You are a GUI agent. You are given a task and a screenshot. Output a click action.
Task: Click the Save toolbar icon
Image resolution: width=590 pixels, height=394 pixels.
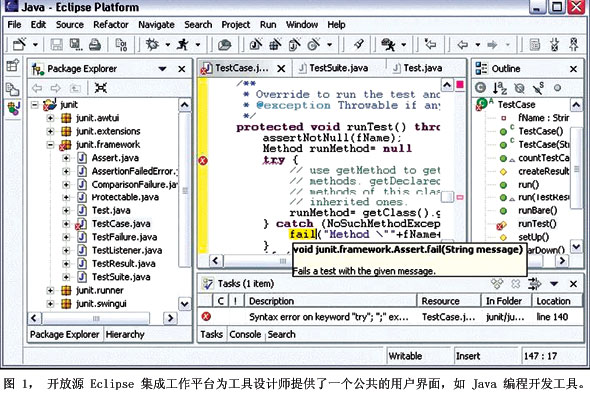56,45
